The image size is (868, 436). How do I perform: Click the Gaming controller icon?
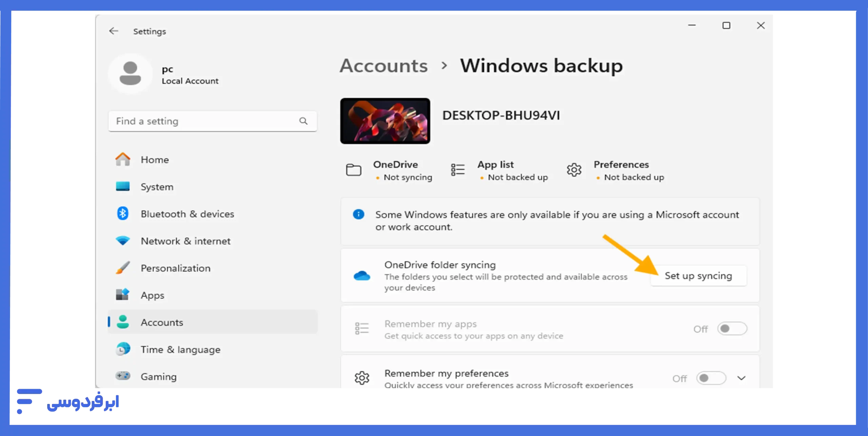coord(123,376)
